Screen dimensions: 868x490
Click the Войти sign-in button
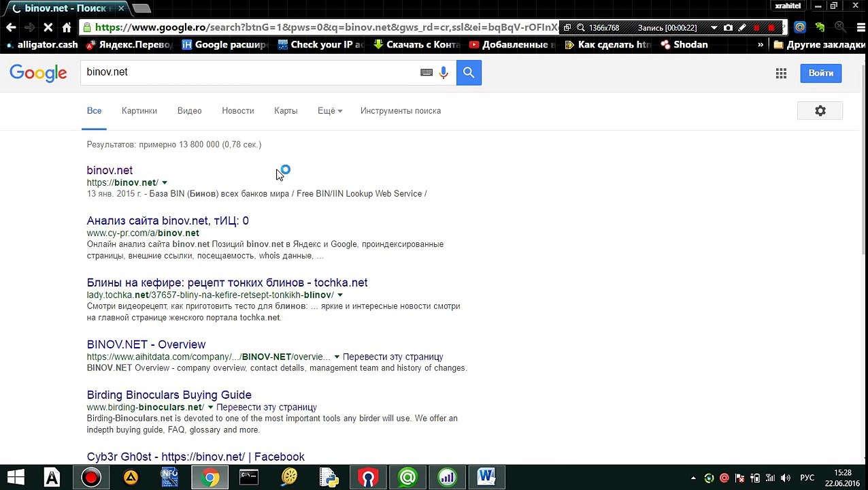click(820, 73)
